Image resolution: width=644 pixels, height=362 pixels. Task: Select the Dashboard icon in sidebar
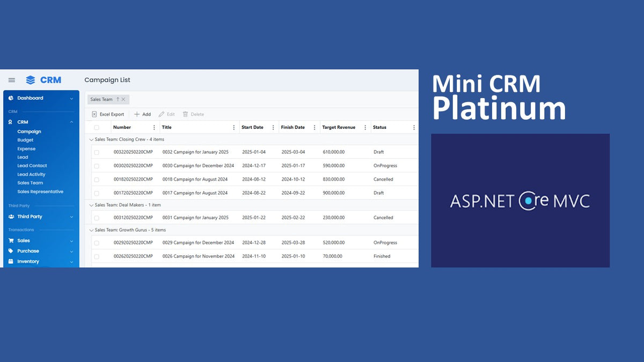(x=10, y=98)
